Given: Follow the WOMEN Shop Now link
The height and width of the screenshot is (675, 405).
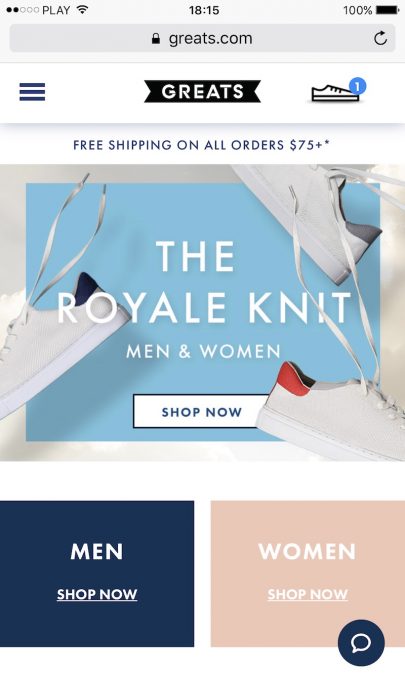Looking at the screenshot, I should click(307, 594).
